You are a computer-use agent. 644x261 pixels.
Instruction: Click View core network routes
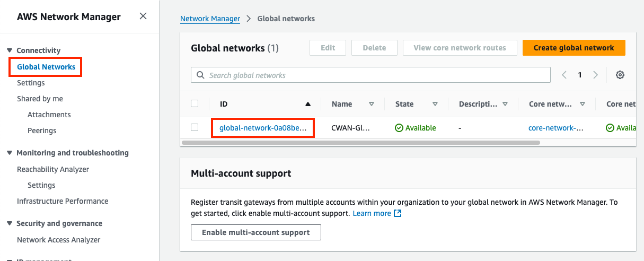coord(460,48)
